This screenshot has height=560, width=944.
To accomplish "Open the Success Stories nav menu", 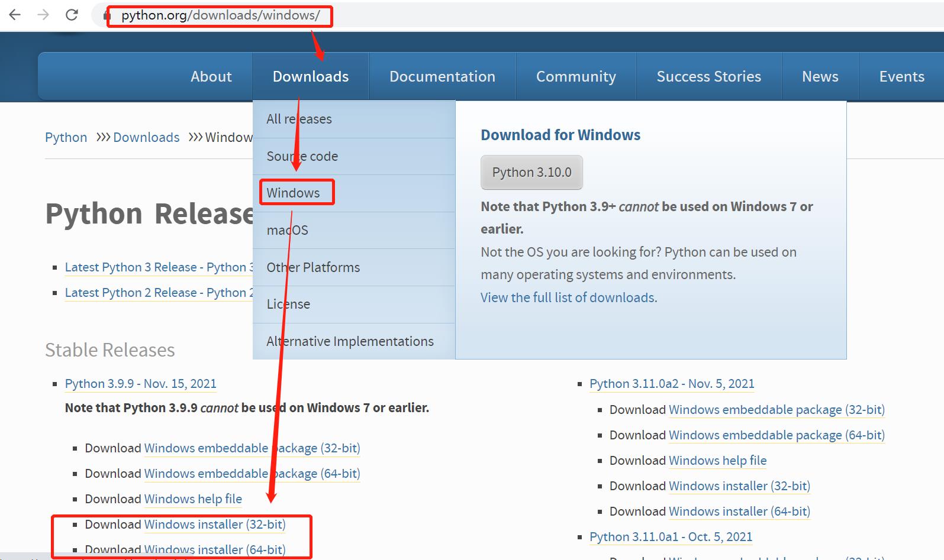I will point(709,76).
